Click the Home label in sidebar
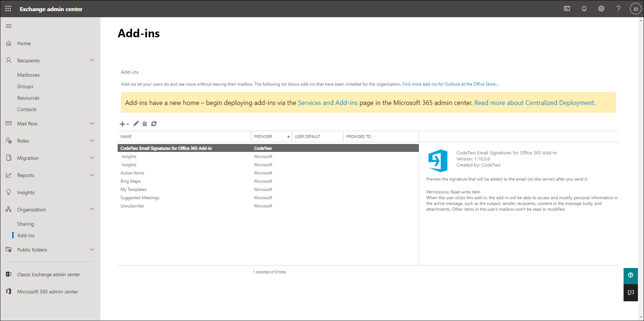The image size is (644, 321). tap(24, 43)
